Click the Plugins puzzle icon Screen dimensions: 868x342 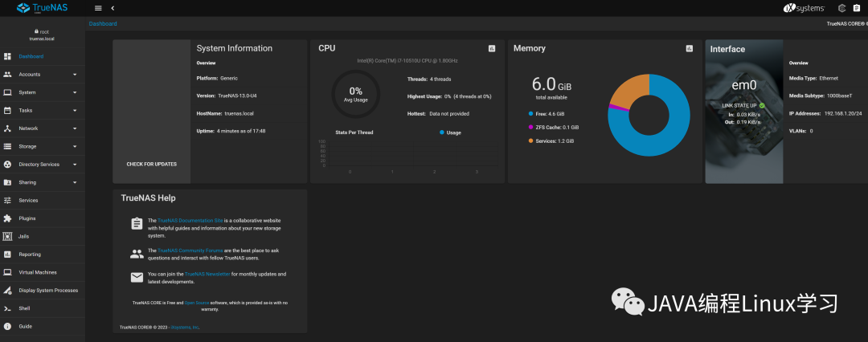pos(8,218)
